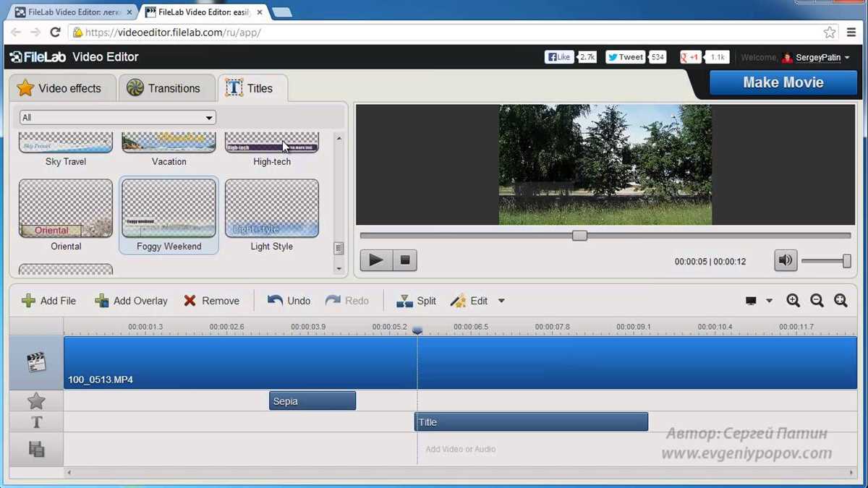
Task: Click the Facebook Like button
Action: (558, 57)
